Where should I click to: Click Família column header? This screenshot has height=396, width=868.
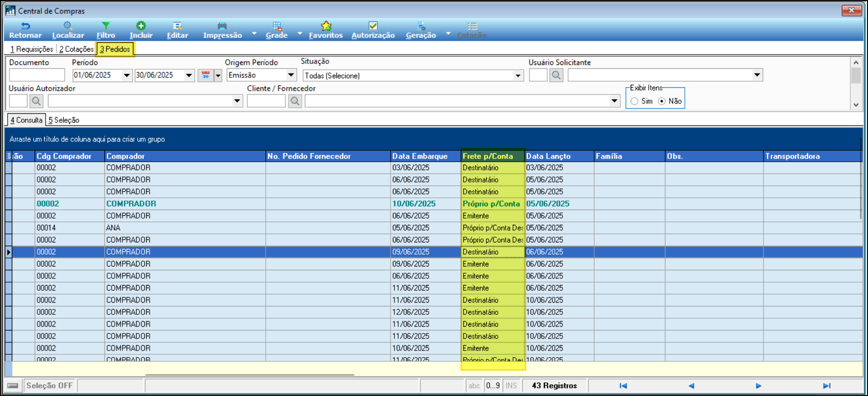[629, 156]
